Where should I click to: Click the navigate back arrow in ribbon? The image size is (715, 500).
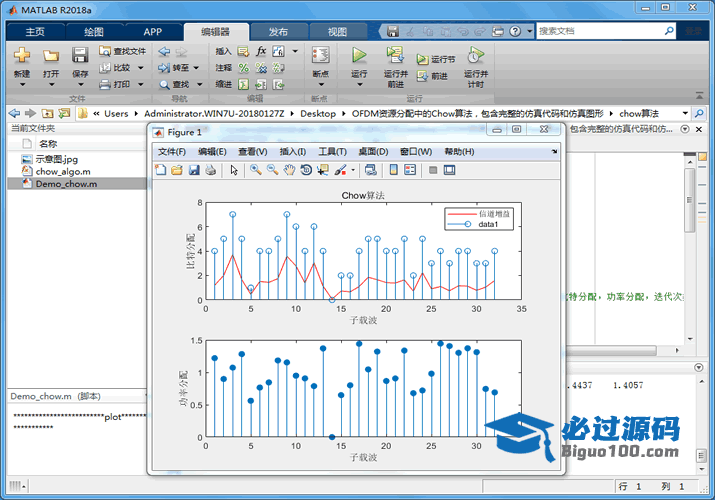point(164,52)
